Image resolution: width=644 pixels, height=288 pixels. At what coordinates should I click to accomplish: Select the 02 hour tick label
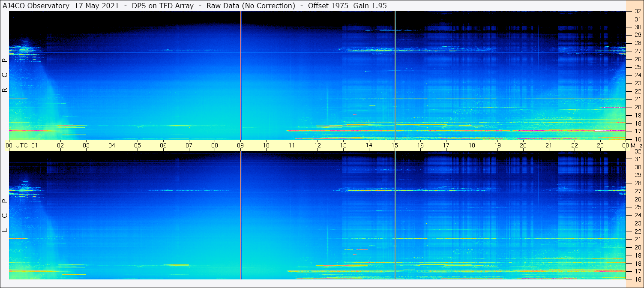coord(60,145)
